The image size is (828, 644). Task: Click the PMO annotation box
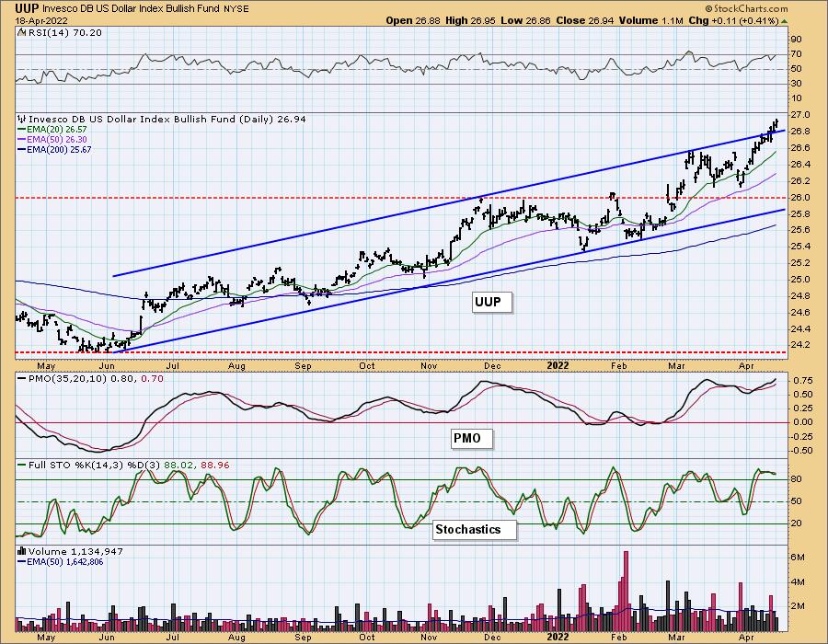pos(472,438)
